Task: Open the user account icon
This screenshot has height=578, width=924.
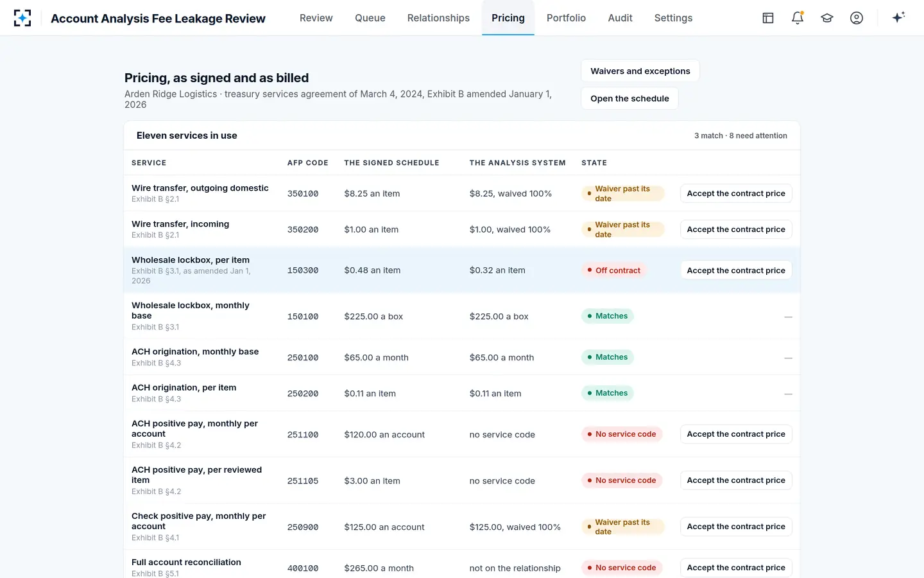Action: [857, 18]
